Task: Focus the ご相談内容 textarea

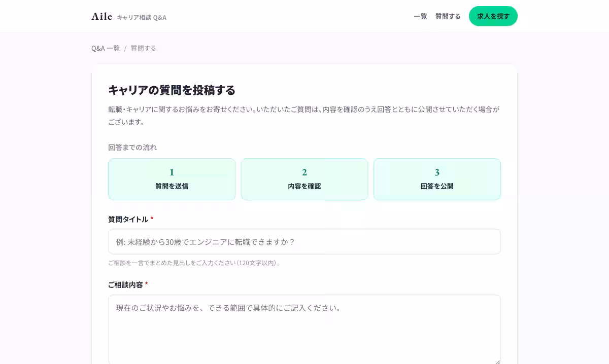Action: (x=304, y=330)
